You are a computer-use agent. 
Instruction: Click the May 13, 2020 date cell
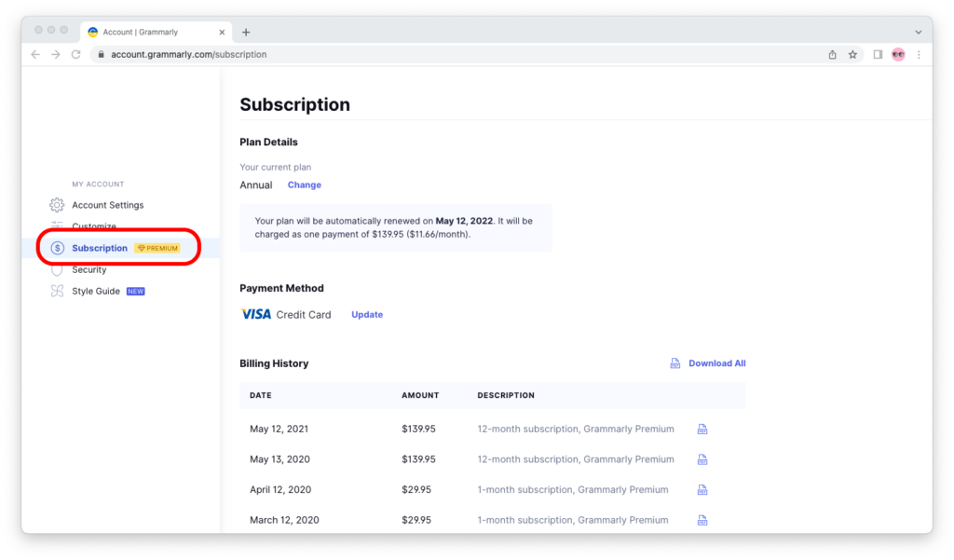pos(279,459)
